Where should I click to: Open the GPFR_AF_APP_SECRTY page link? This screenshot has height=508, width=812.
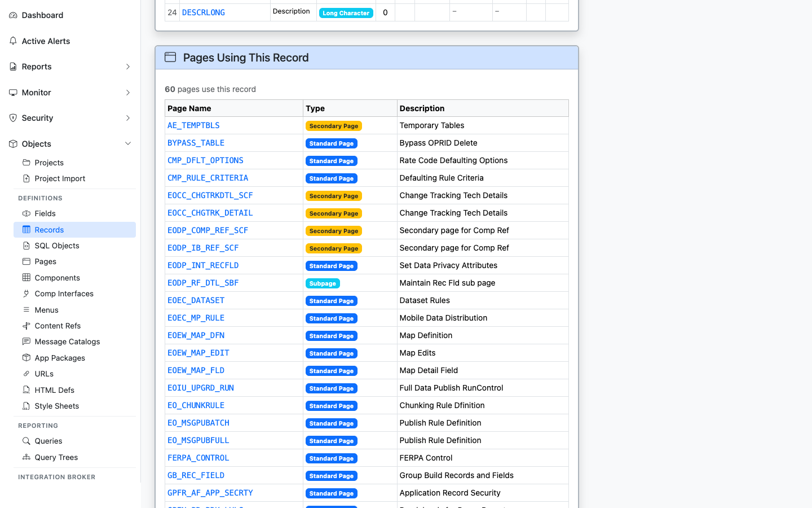[x=210, y=493]
